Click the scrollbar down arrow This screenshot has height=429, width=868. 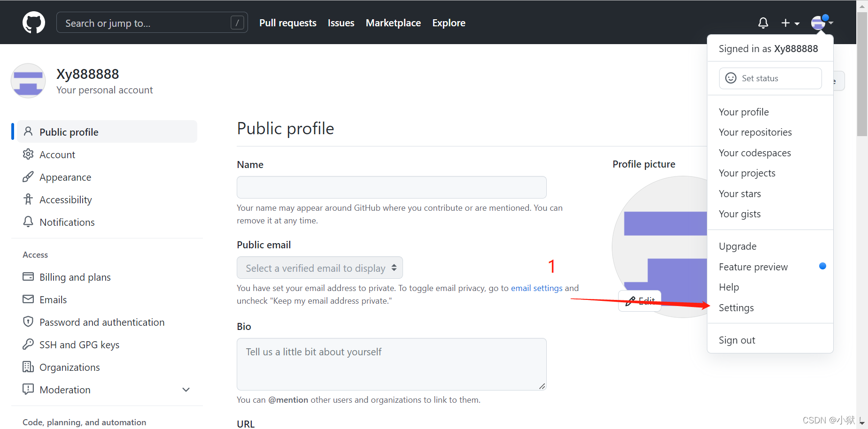[862, 423]
